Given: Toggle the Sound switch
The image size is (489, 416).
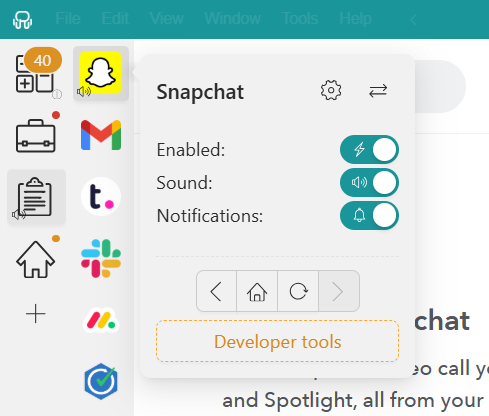Looking at the screenshot, I should [x=369, y=182].
